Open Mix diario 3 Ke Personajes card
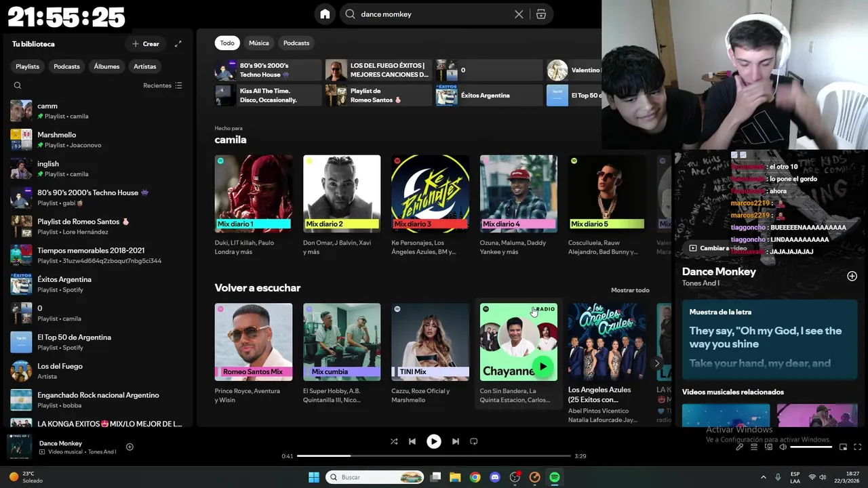Screen dimensions: 868x488 coord(430,206)
